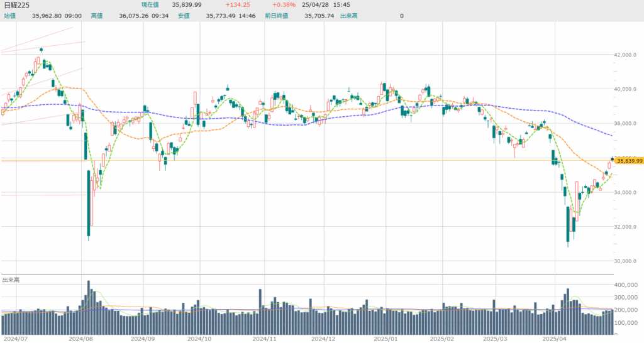Click the 高値 high price label
Viewport: 644px width, 343px height.
(96, 16)
